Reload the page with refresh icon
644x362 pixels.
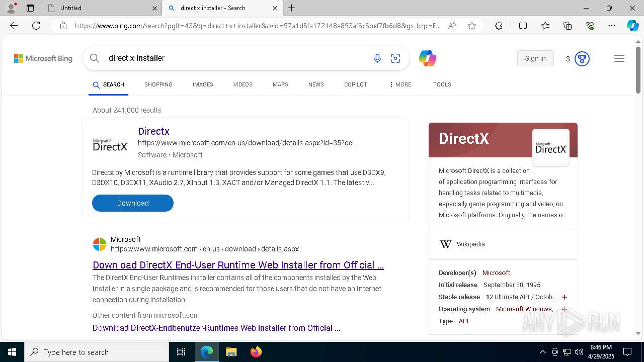click(36, 26)
